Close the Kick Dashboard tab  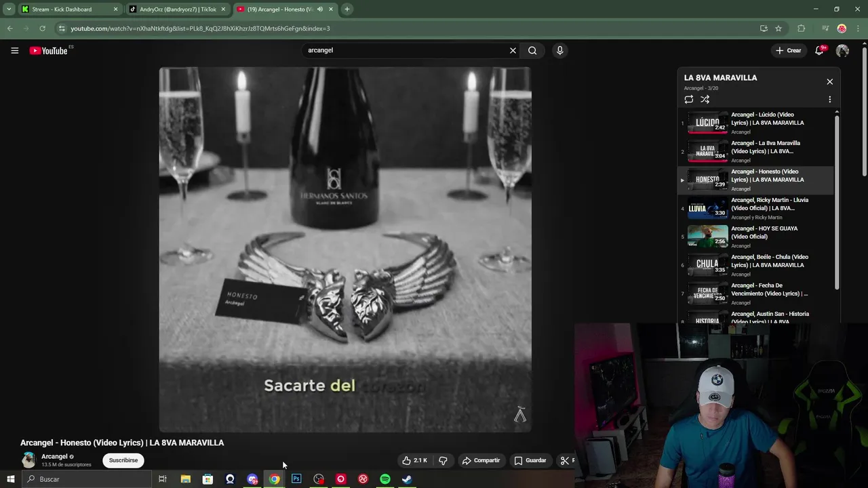(115, 9)
